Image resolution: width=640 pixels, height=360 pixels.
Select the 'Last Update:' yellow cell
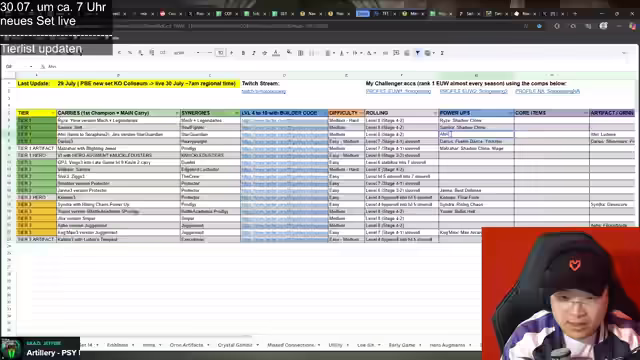point(36,83)
